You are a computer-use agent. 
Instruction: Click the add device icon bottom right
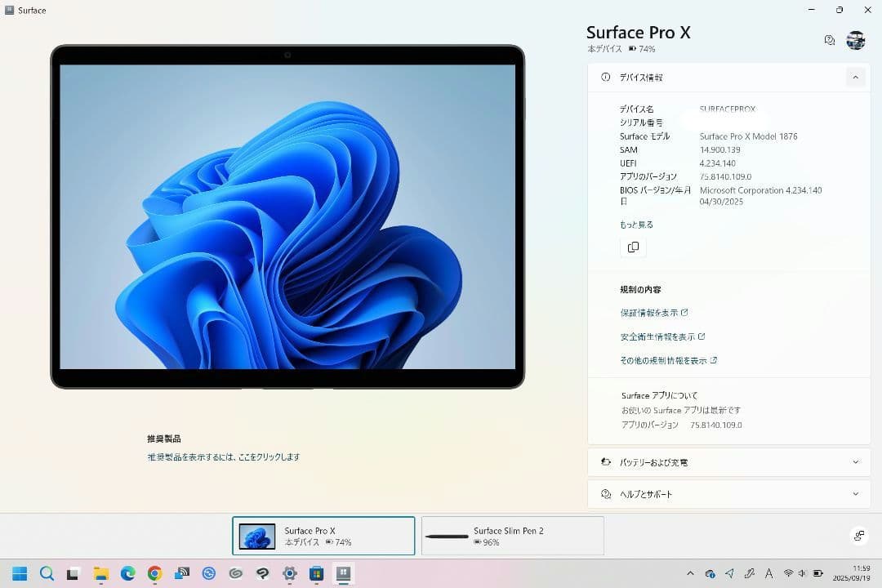point(858,535)
